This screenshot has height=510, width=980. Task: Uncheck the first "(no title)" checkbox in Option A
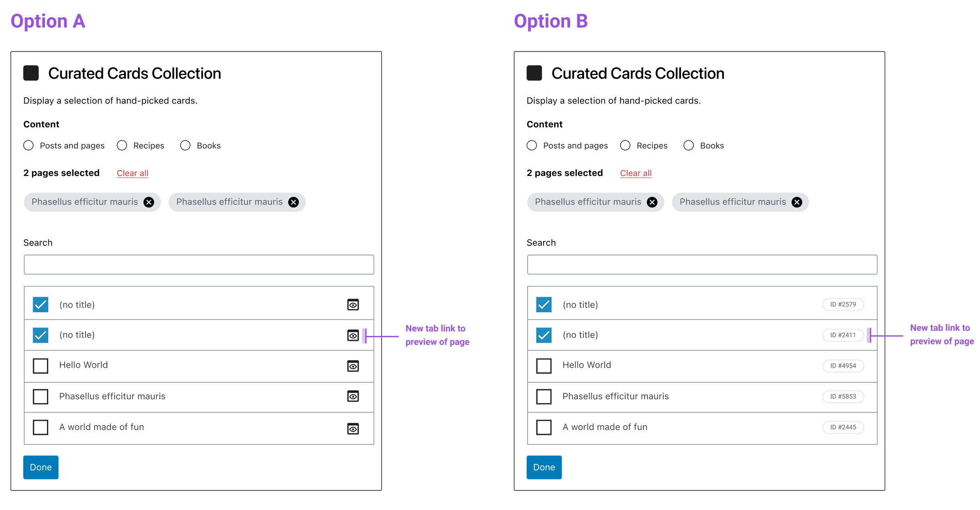(x=40, y=305)
